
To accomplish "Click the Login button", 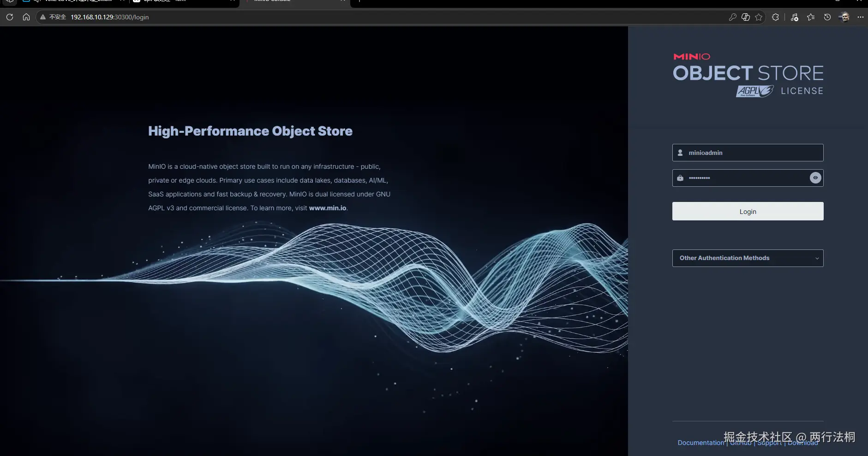I will (748, 211).
